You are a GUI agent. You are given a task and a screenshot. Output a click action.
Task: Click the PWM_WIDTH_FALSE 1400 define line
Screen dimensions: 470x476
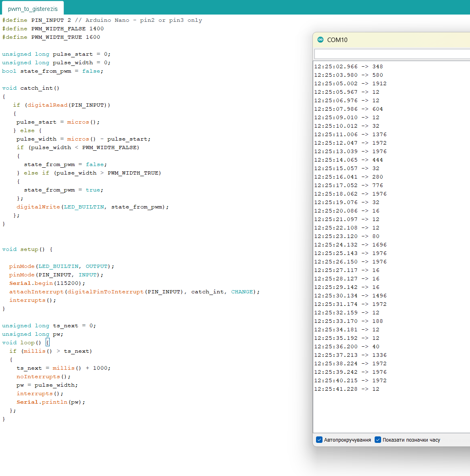coord(53,29)
